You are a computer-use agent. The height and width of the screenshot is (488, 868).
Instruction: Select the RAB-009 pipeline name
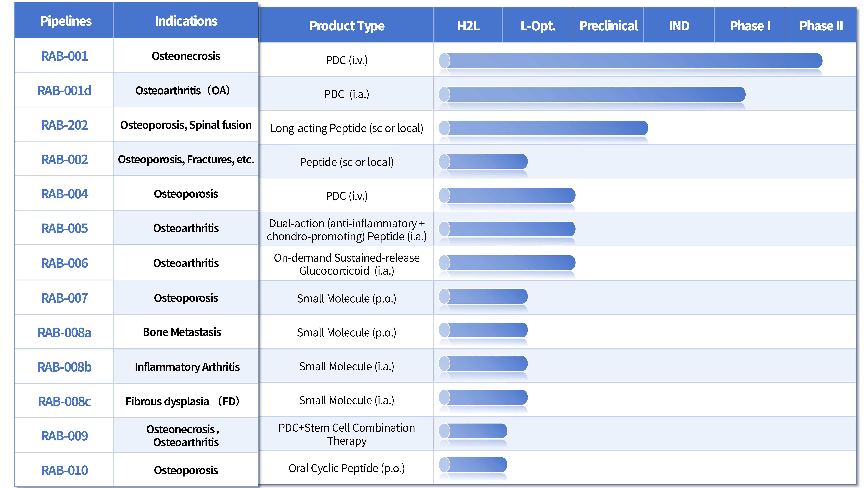[x=64, y=436]
